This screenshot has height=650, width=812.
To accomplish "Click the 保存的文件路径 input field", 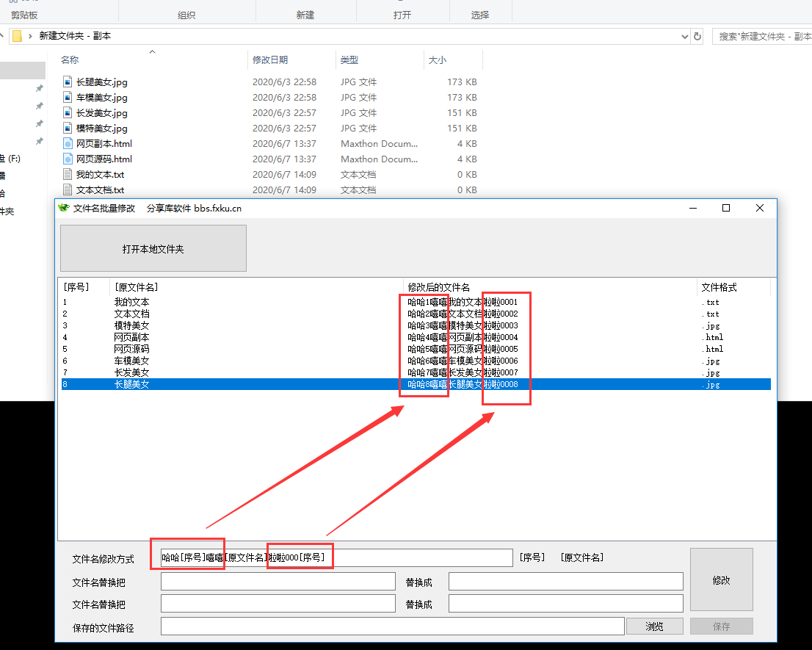I will 392,626.
